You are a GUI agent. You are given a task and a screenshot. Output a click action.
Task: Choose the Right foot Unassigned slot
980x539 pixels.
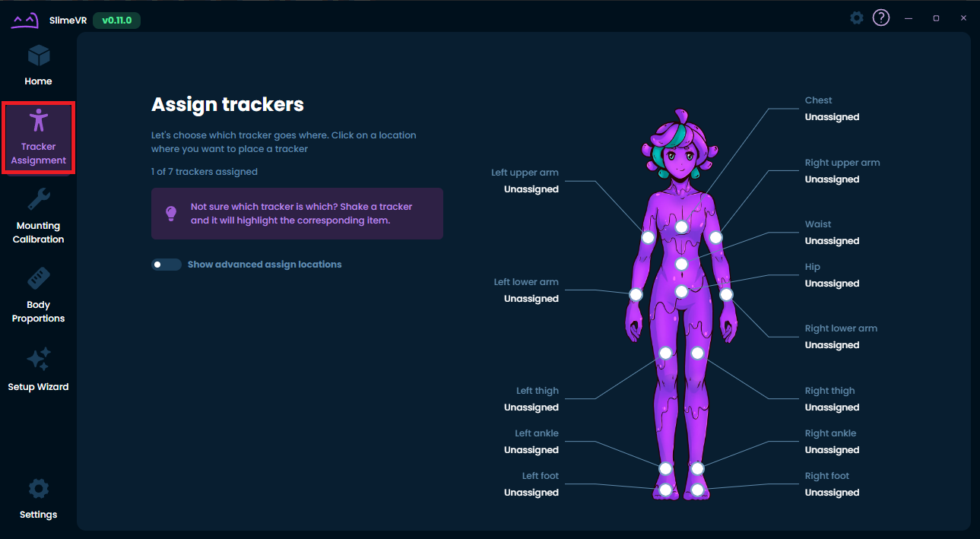pyautogui.click(x=831, y=492)
